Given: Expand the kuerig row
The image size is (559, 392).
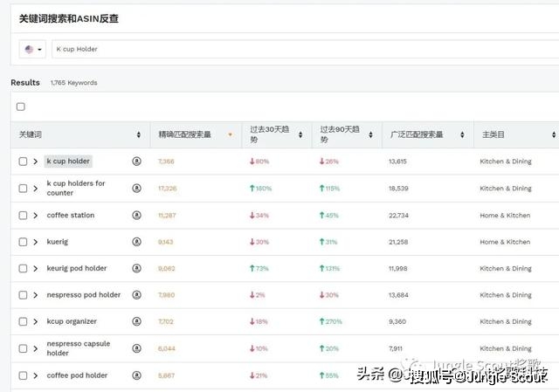Looking at the screenshot, I should (35, 242).
